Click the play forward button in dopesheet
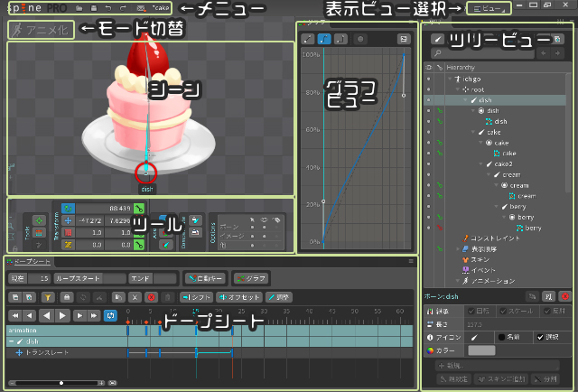 point(63,315)
